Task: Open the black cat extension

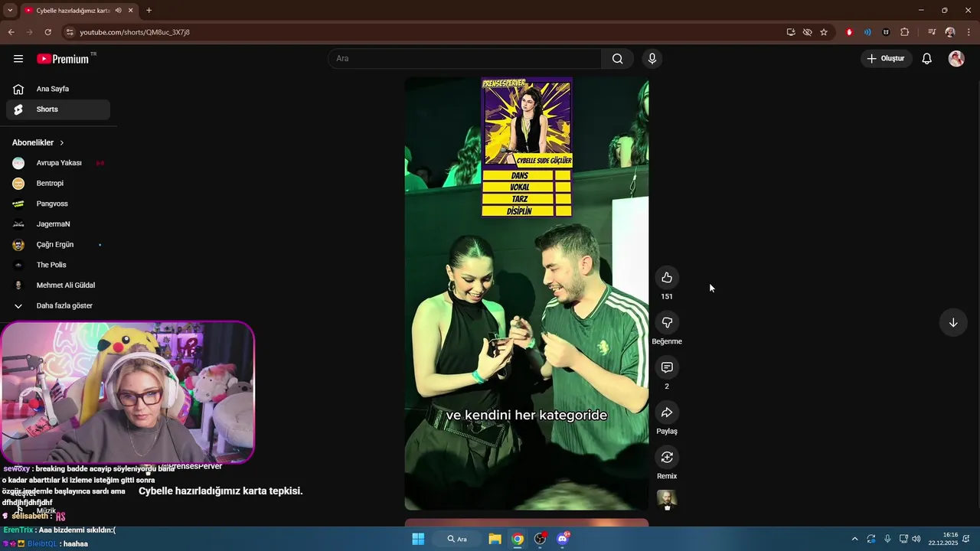Action: (x=886, y=32)
